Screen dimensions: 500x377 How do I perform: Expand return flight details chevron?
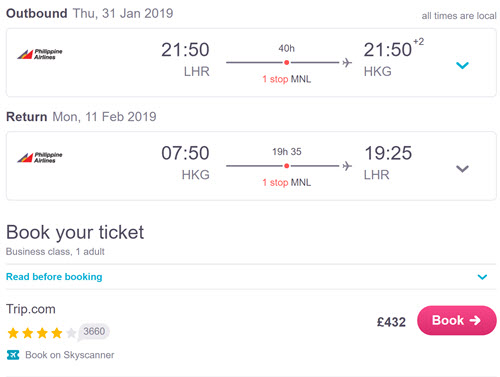click(x=462, y=169)
